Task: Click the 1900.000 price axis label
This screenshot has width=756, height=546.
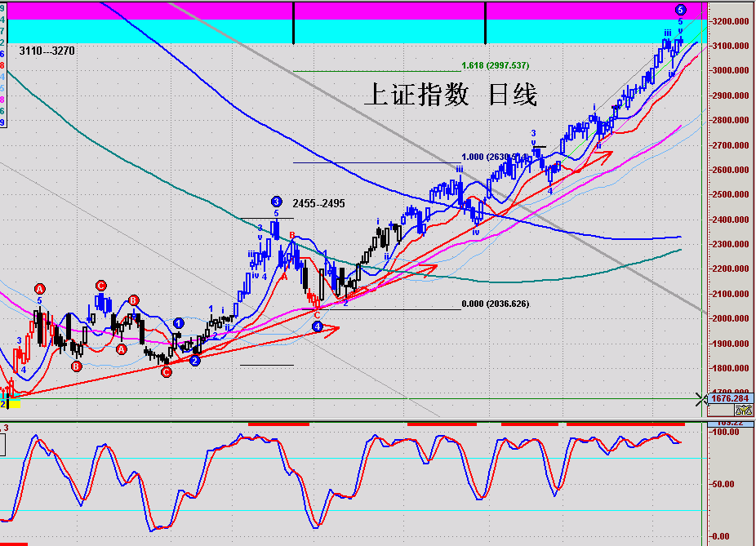Action: [x=730, y=344]
